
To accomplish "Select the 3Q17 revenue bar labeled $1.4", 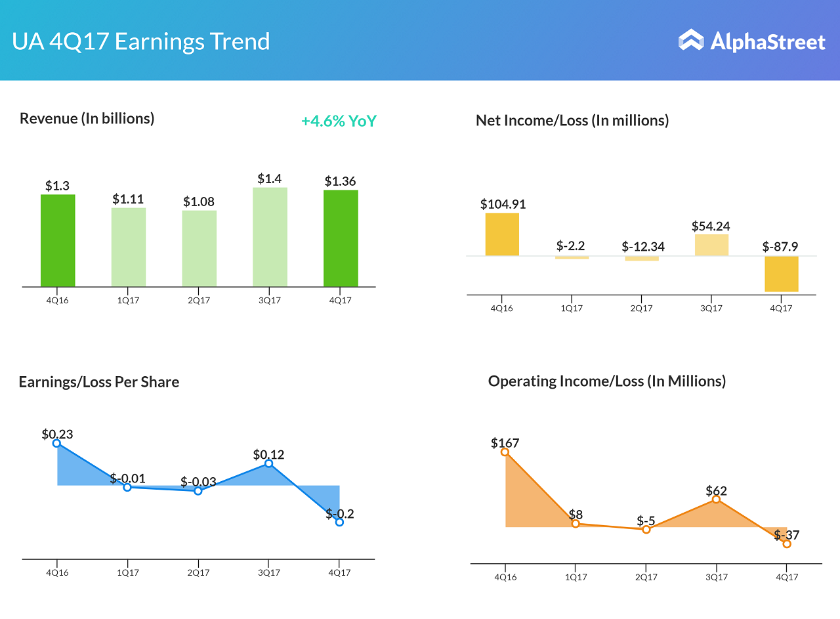I will coord(270,237).
